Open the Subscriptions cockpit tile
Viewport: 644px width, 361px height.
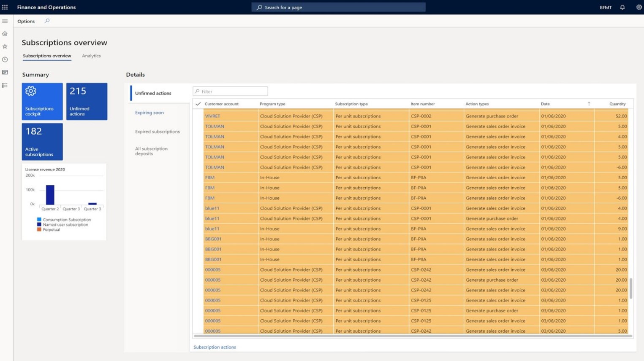(x=42, y=101)
